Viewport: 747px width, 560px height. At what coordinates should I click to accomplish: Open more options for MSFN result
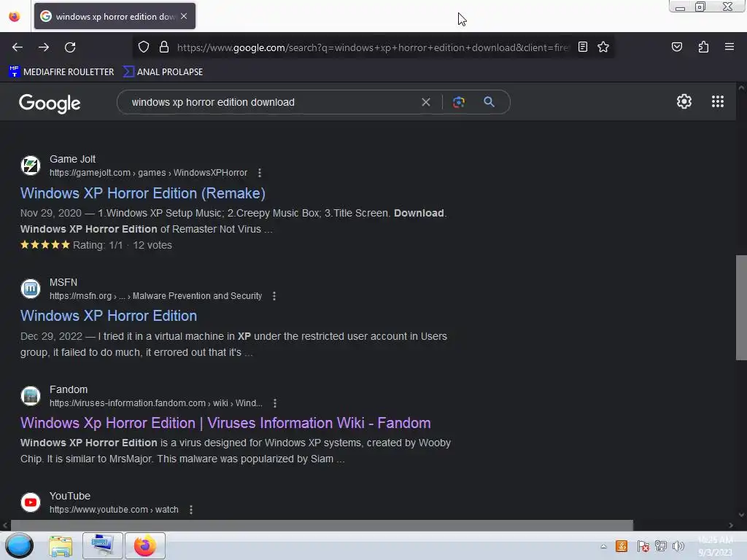[274, 296]
